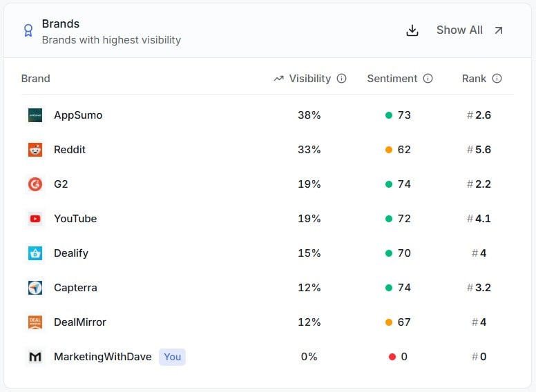Sort by Visibility column header

[x=309, y=79]
